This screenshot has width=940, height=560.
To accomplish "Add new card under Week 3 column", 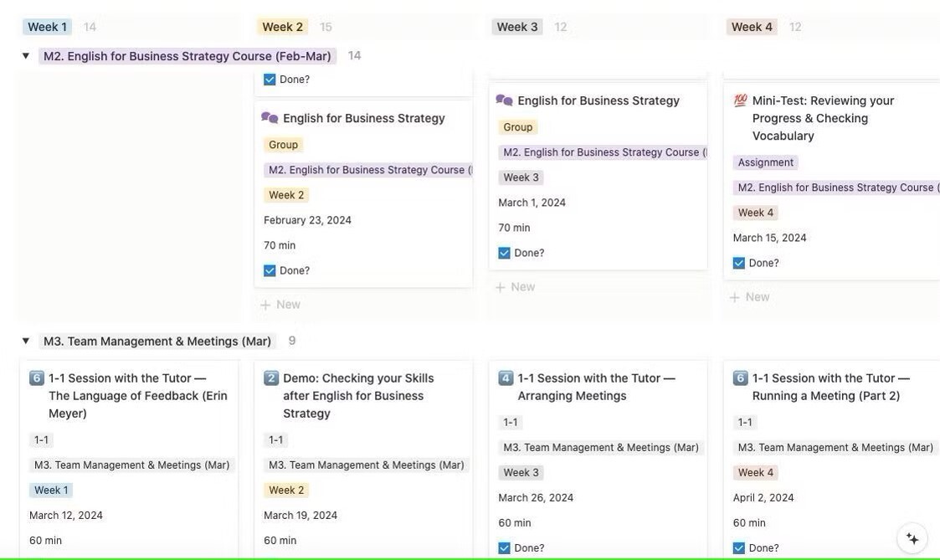I will pyautogui.click(x=515, y=287).
